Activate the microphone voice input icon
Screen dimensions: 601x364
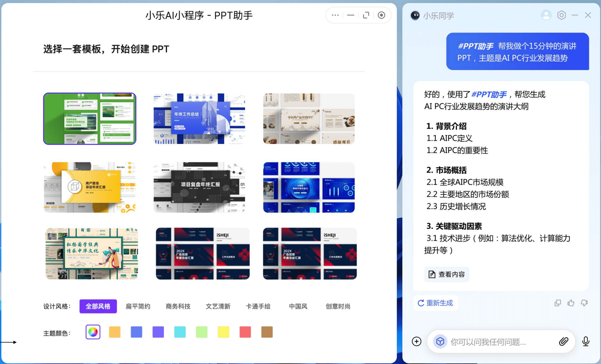pyautogui.click(x=585, y=341)
